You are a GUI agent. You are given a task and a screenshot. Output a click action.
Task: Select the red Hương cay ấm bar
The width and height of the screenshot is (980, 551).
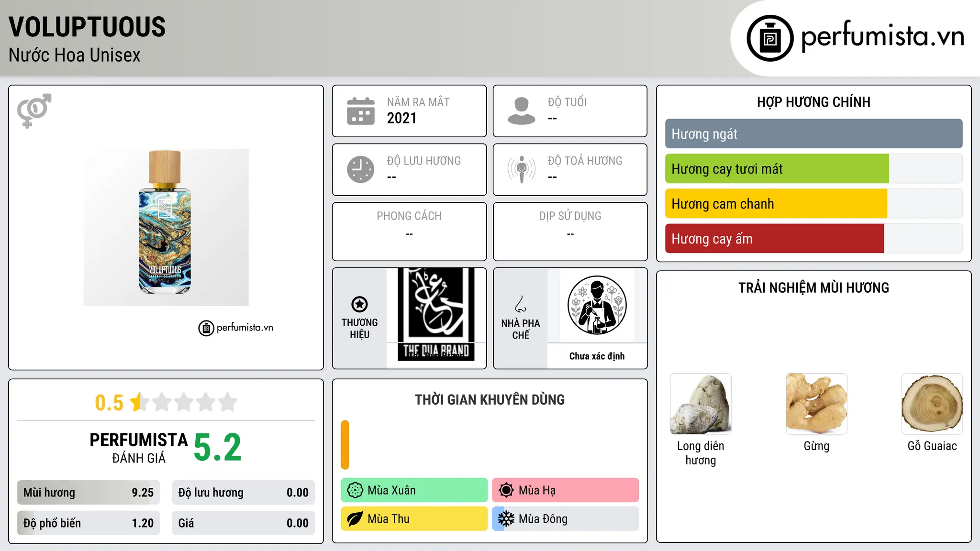pyautogui.click(x=774, y=239)
